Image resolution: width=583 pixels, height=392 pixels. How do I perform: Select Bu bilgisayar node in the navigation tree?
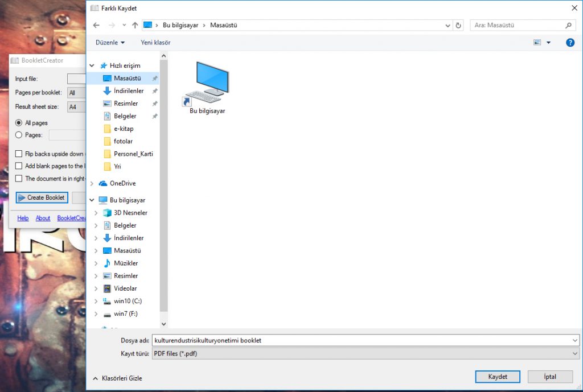[127, 200]
